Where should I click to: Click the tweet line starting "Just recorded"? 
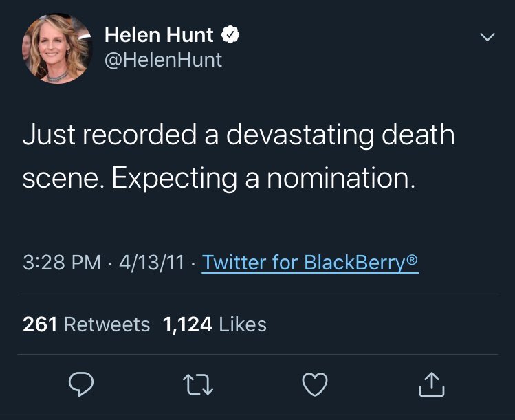[238, 135]
